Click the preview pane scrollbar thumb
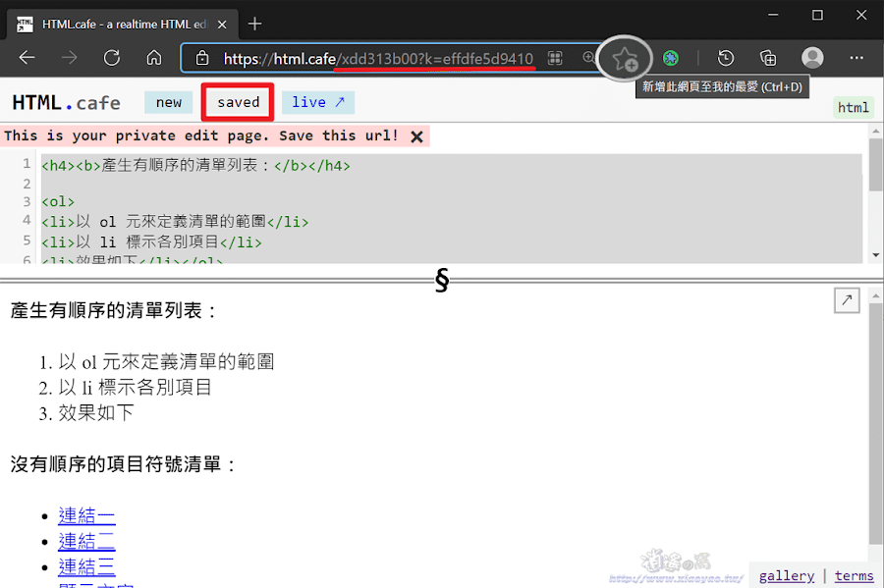Viewport: 884px width, 588px height. click(x=875, y=424)
